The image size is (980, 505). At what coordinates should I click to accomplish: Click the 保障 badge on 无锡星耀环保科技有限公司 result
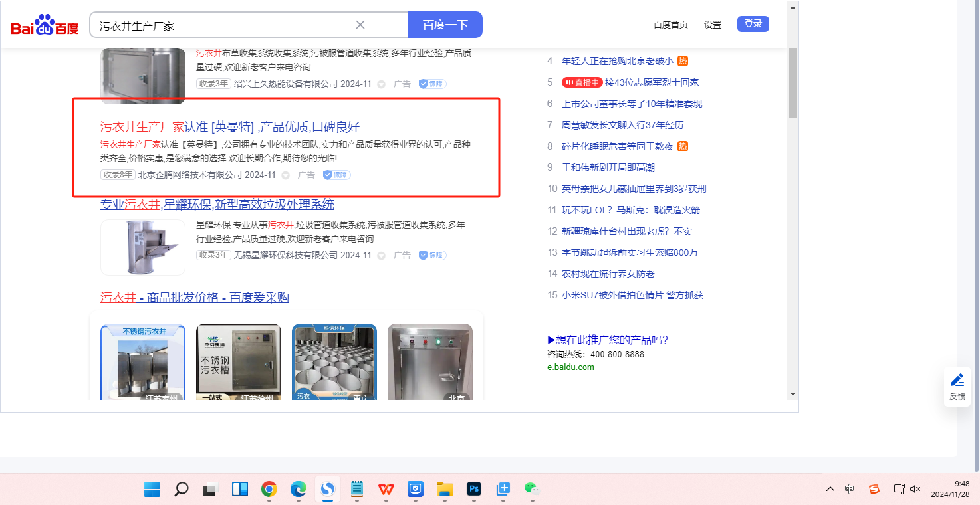tap(433, 255)
